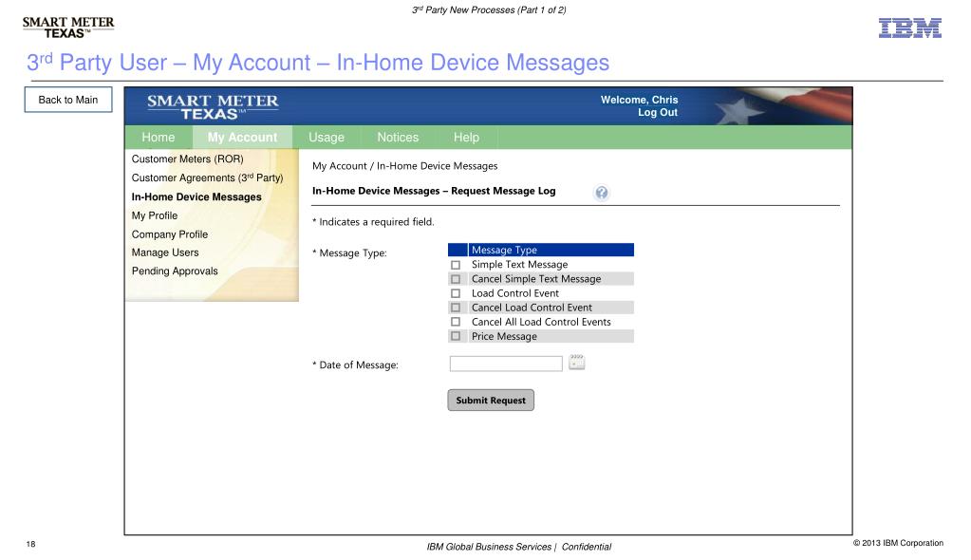Select the My Account tab
The image size is (971, 560).
point(242,138)
